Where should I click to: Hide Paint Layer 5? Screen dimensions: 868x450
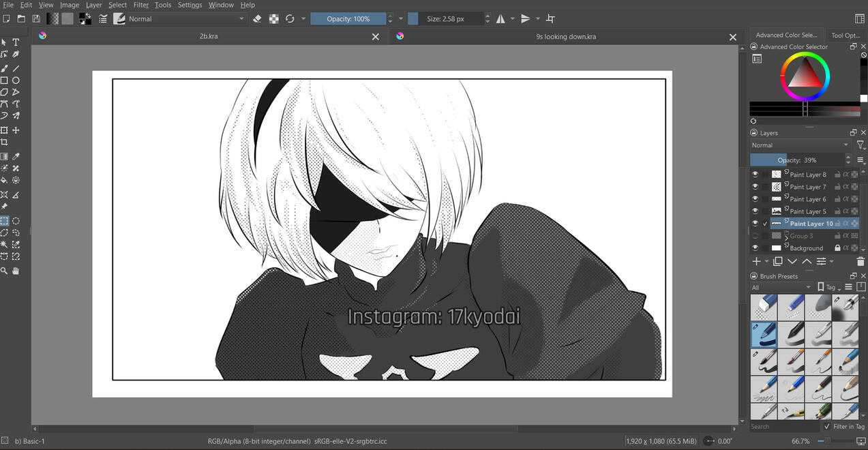[755, 211]
